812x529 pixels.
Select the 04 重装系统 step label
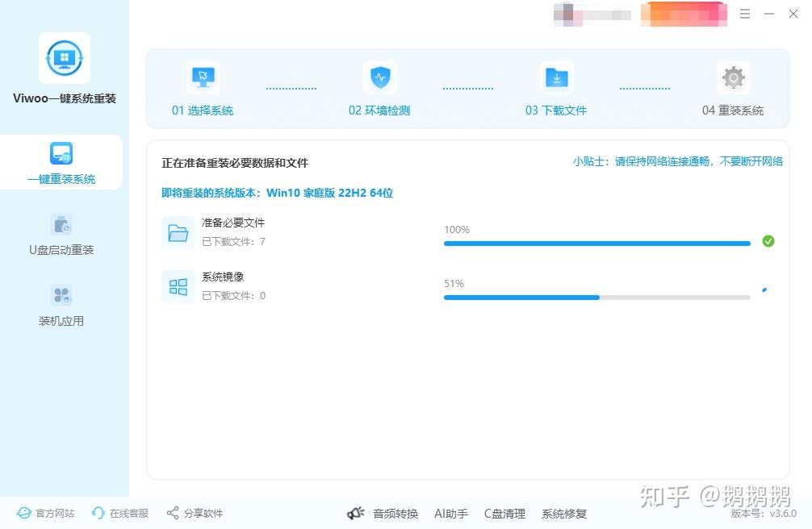point(733,110)
